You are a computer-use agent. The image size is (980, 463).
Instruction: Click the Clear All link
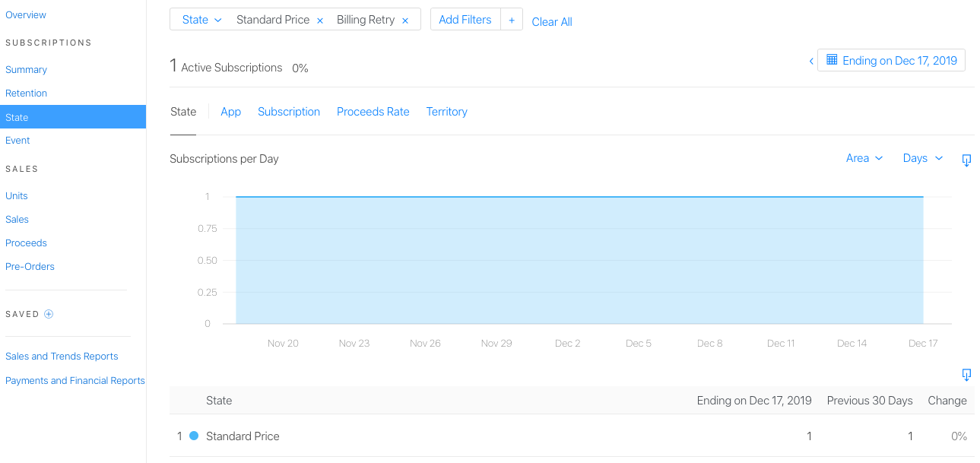pyautogui.click(x=552, y=22)
